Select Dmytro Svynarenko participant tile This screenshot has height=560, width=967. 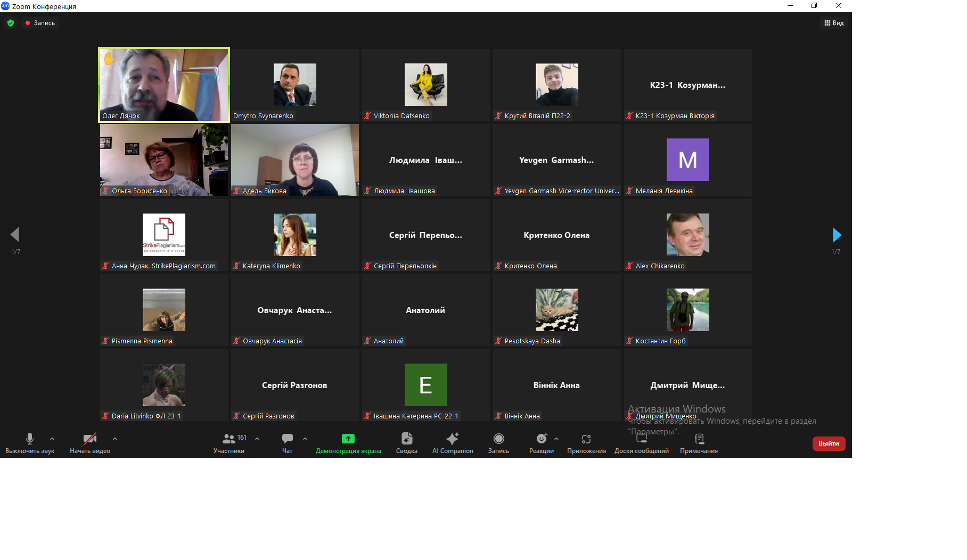click(295, 85)
